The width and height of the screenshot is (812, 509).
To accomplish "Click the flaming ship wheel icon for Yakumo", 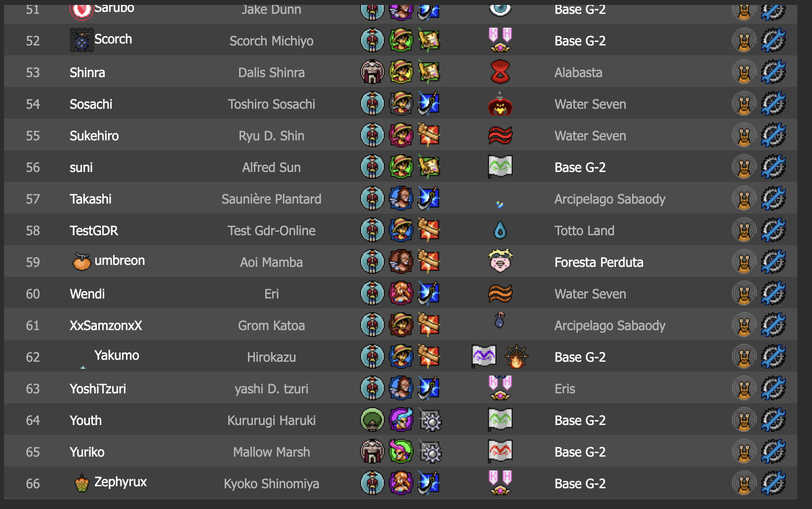I will [516, 356].
